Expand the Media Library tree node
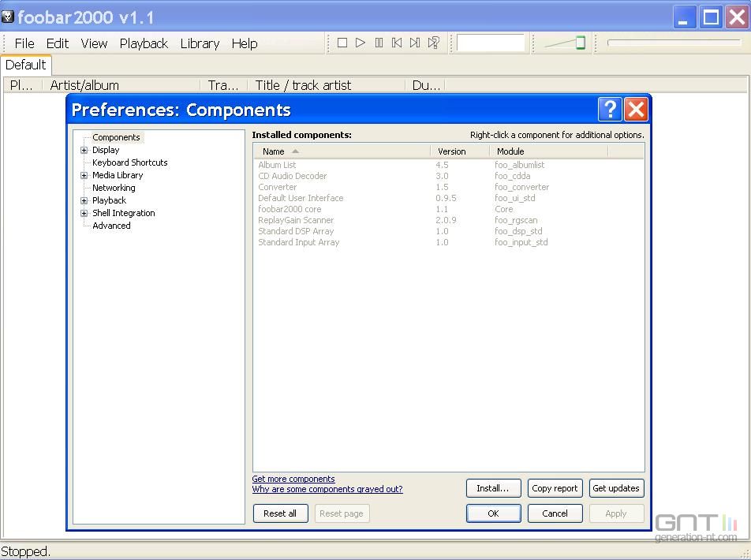The height and width of the screenshot is (560, 751). pyautogui.click(x=84, y=175)
